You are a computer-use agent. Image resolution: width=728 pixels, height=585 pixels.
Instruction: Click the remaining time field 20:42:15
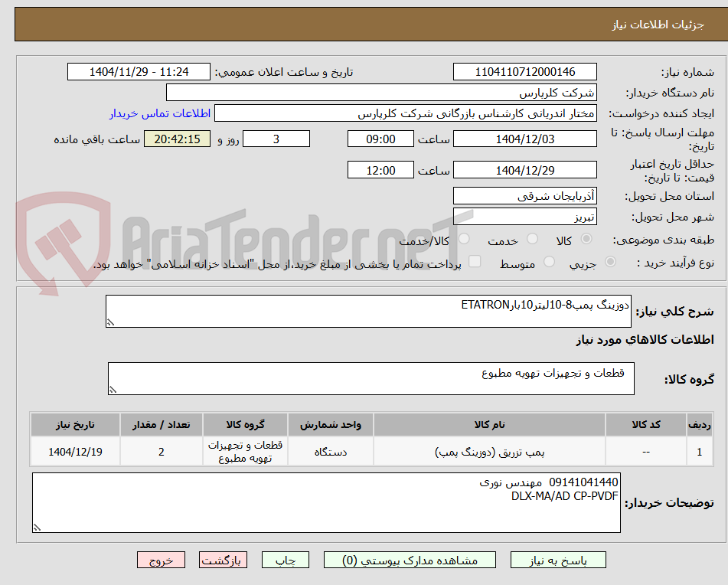pos(177,139)
